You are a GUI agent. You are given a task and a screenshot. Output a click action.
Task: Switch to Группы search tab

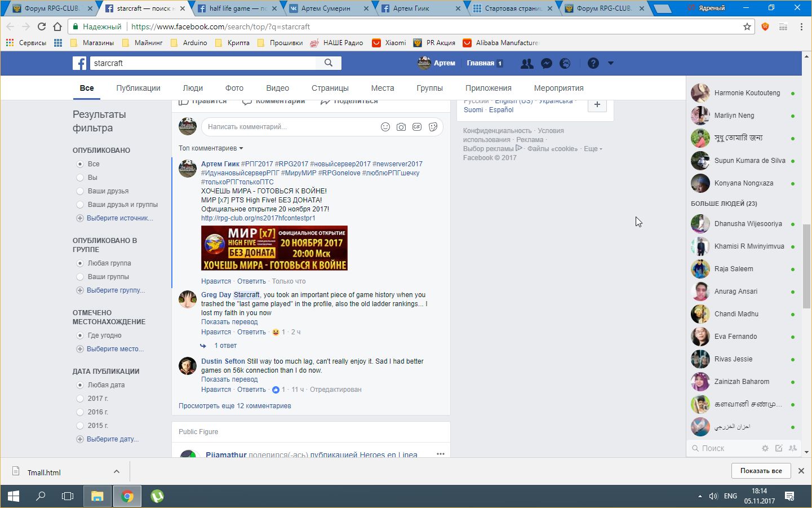429,88
